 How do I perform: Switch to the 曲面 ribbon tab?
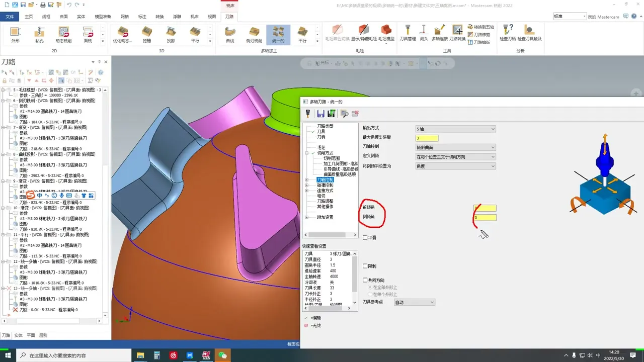pyautogui.click(x=63, y=17)
